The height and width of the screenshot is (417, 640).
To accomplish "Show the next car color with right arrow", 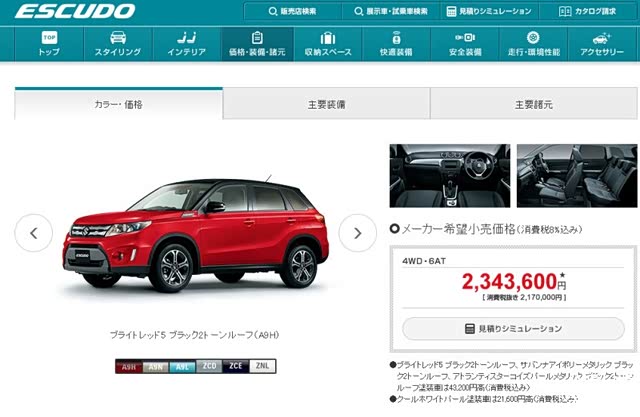I will [x=358, y=233].
